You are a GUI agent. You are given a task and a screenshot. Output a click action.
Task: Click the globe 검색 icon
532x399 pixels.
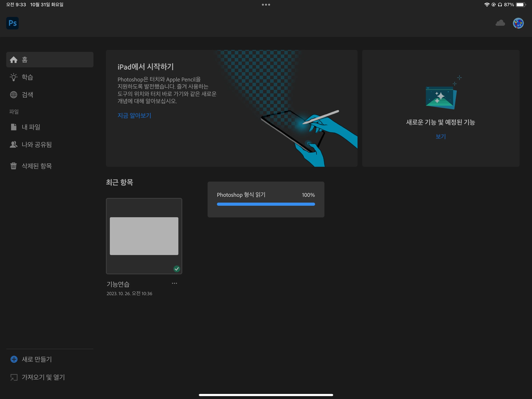(13, 94)
